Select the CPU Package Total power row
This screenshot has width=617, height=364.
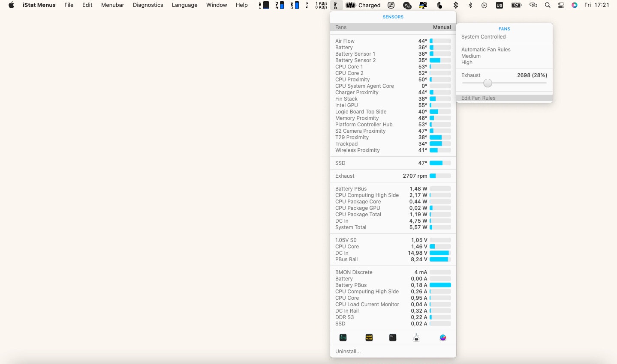coord(393,215)
